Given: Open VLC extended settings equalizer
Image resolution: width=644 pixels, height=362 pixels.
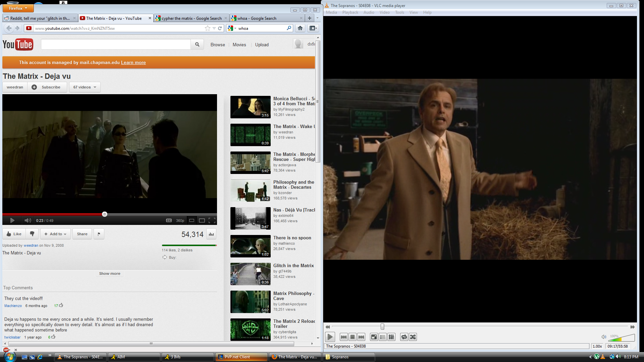Looking at the screenshot, I should pyautogui.click(x=391, y=337).
